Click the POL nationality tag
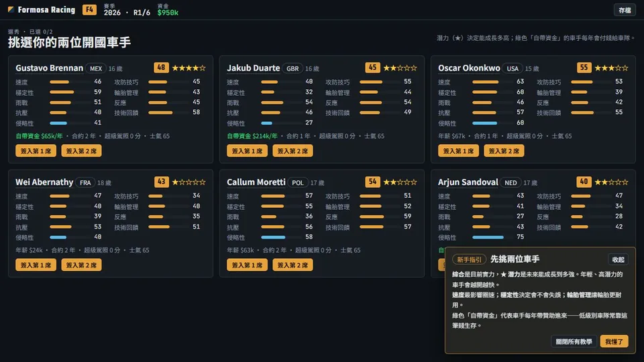 pos(298,182)
